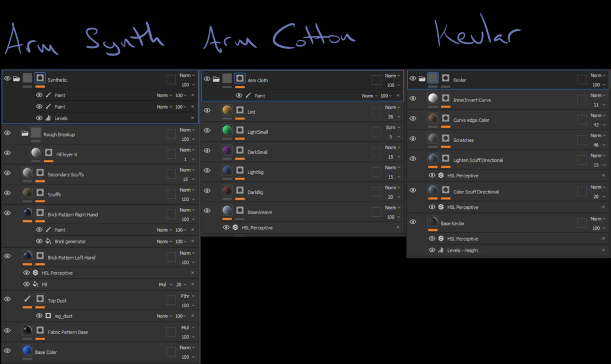Screen dimensions: 611x364
Task: Click the HSL Perceptive icon under BaseWeave
Action: pyautogui.click(x=235, y=227)
